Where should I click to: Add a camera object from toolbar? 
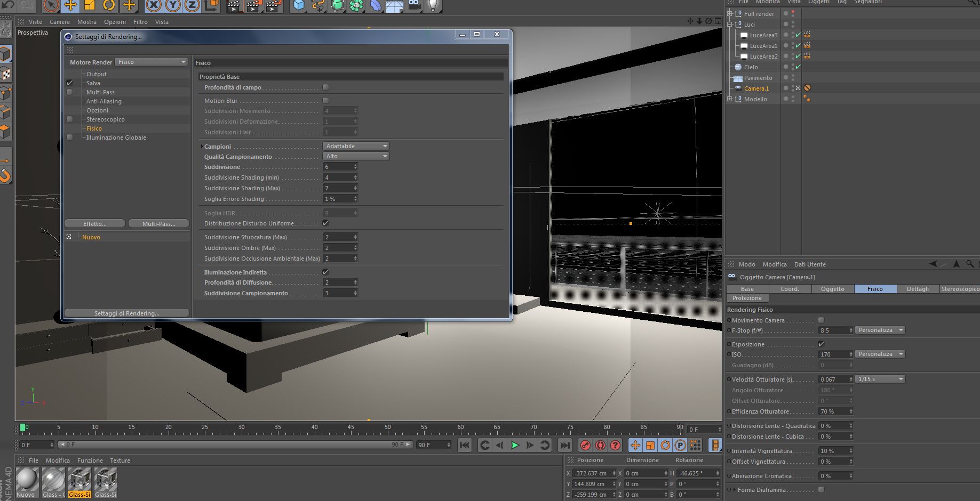coord(415,5)
